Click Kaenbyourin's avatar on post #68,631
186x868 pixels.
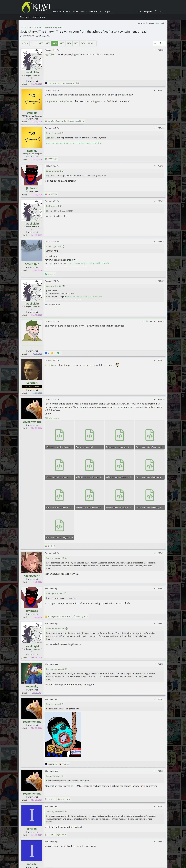32,562
